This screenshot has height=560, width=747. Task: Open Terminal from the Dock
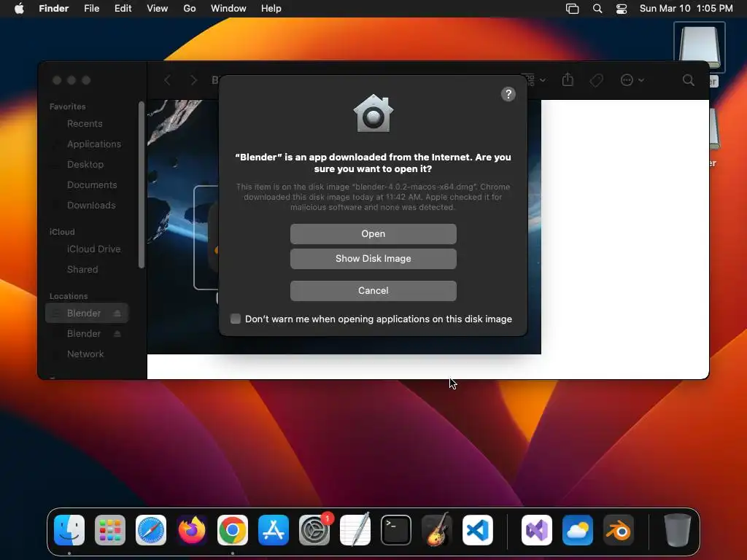(x=396, y=530)
